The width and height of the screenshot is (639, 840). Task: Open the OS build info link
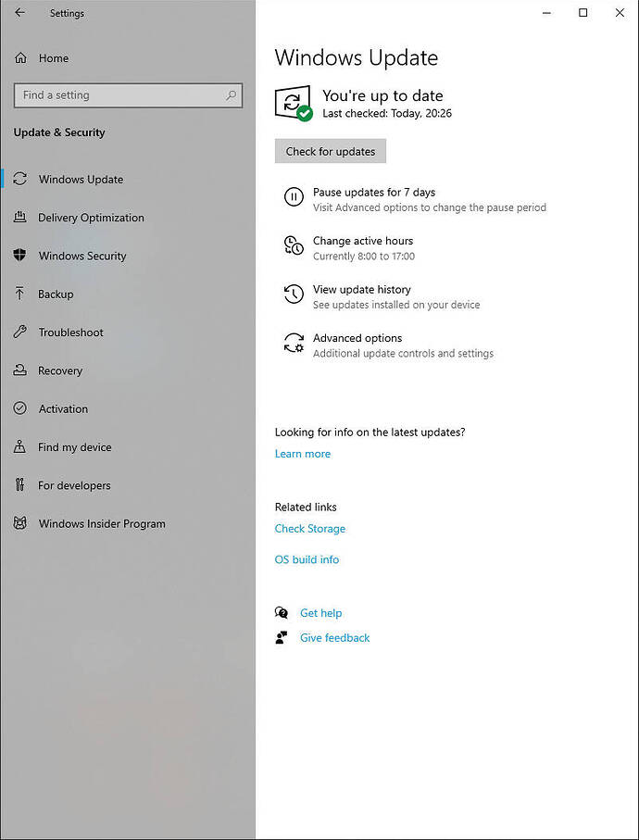(307, 559)
